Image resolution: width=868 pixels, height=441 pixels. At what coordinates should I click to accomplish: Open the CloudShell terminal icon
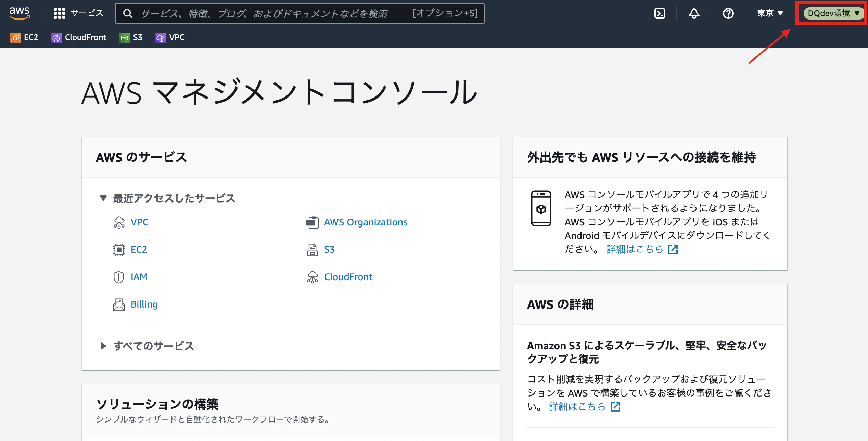pyautogui.click(x=660, y=13)
